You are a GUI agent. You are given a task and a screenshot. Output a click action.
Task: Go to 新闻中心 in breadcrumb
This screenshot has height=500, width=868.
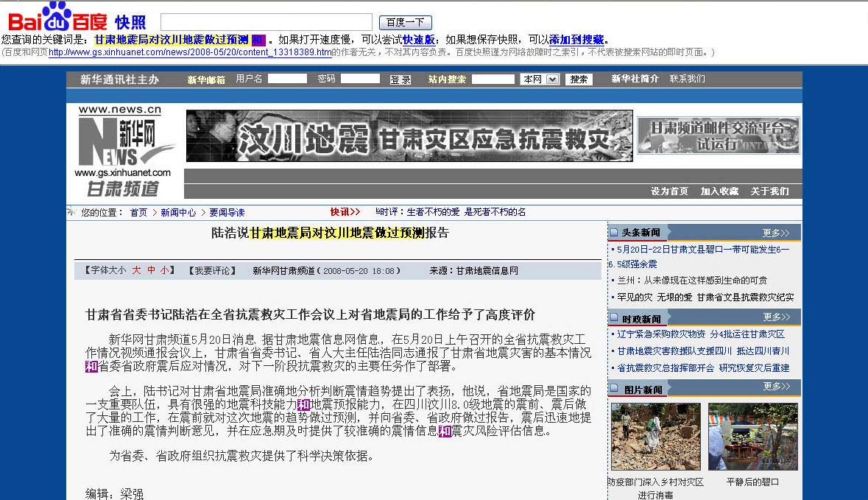[178, 212]
